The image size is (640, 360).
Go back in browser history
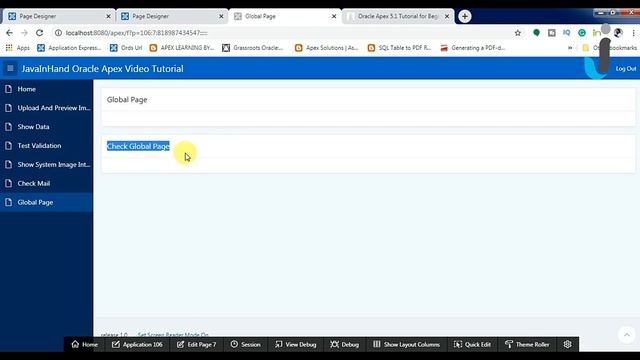(9, 33)
